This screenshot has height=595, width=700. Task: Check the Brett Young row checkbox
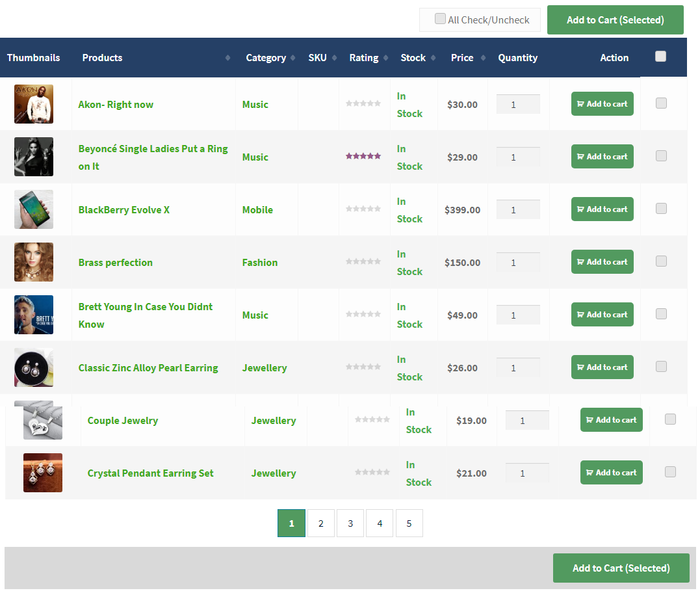tap(661, 314)
